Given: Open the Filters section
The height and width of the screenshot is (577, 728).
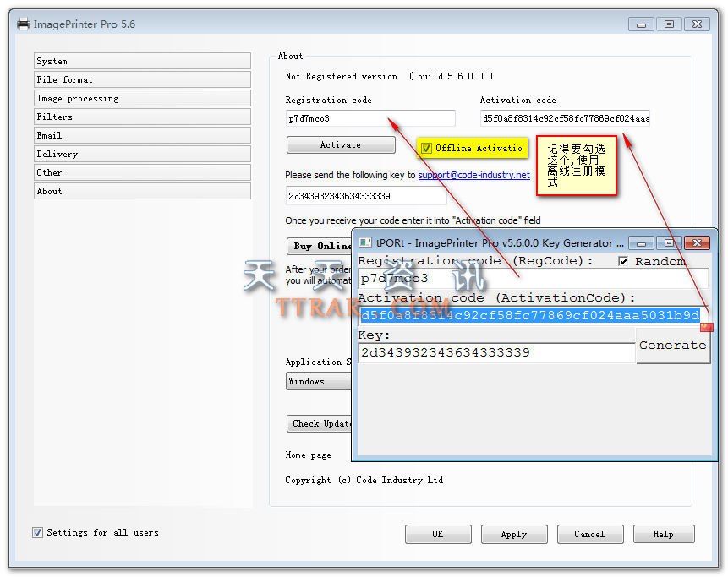Looking at the screenshot, I should click(x=142, y=117).
